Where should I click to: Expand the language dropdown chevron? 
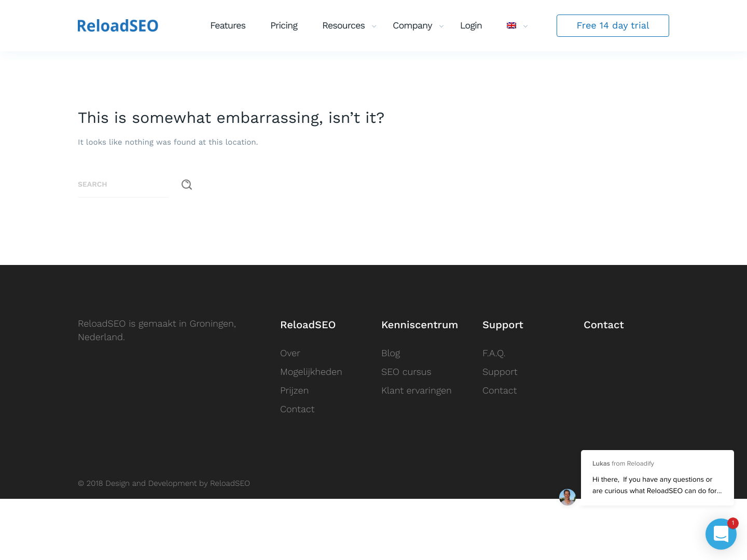point(525,26)
